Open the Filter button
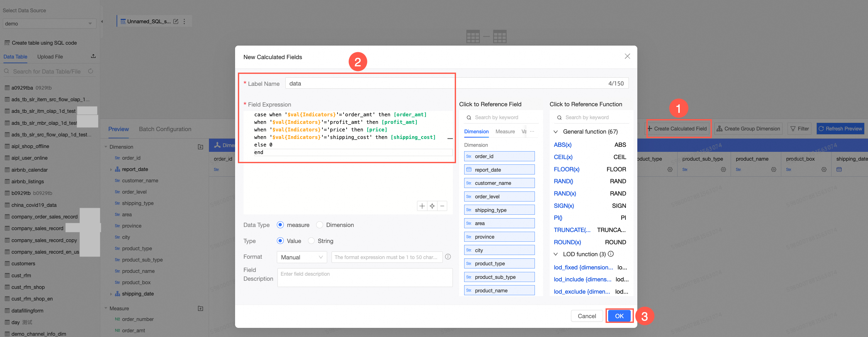 tap(799, 129)
